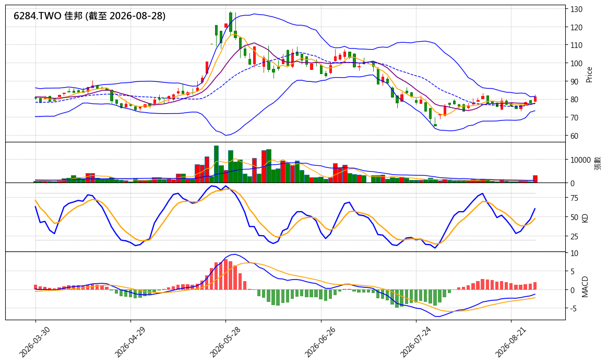Select the 75 tick on KD axis

[574, 198]
